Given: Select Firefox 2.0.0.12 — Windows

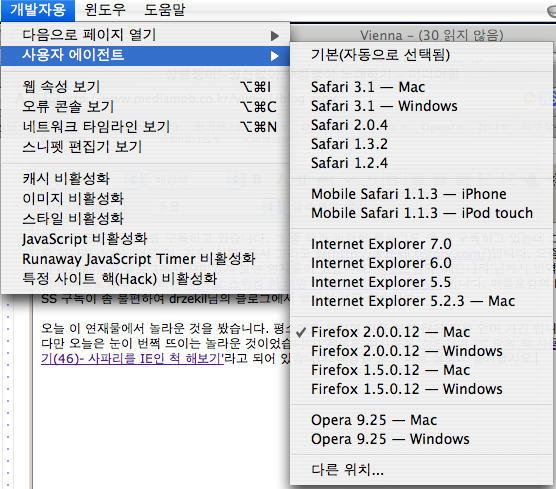Looking at the screenshot, I should click(x=421, y=351).
